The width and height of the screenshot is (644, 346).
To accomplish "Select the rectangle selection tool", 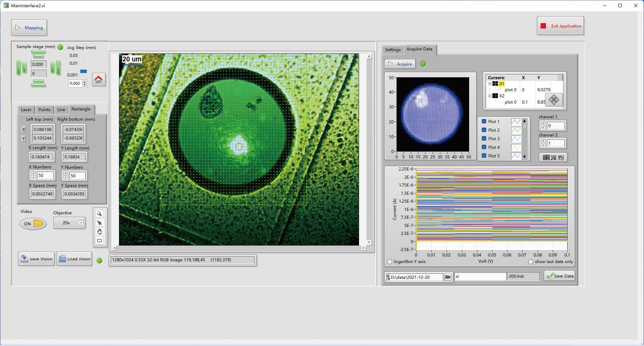I will coord(99,241).
